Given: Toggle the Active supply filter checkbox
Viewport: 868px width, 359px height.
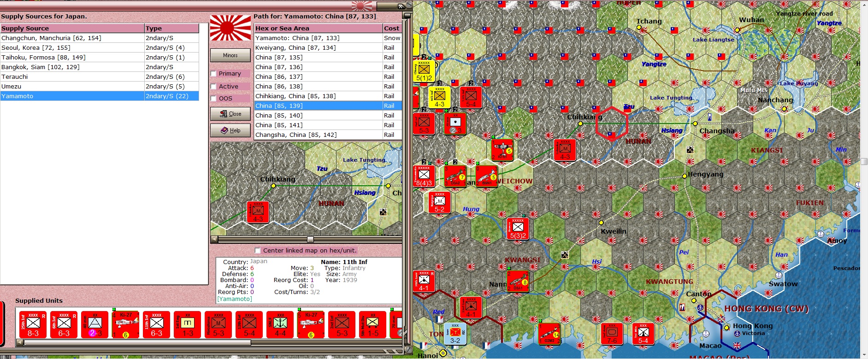Looking at the screenshot, I should pos(213,86).
